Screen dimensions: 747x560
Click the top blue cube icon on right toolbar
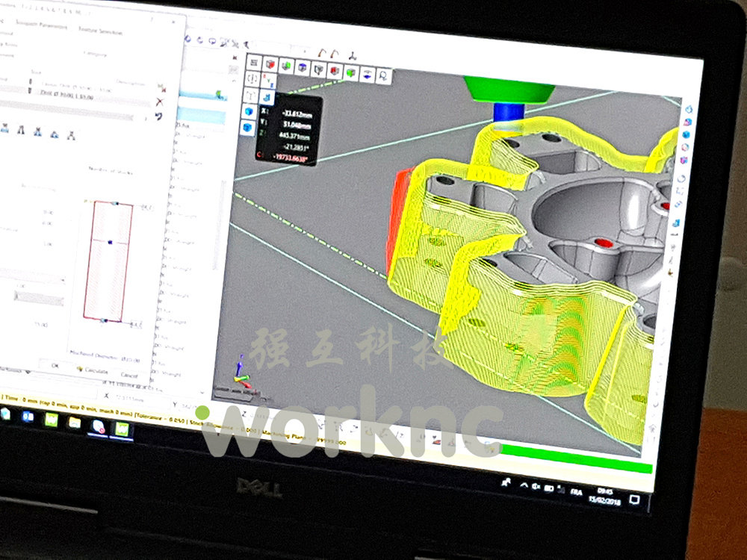[689, 110]
